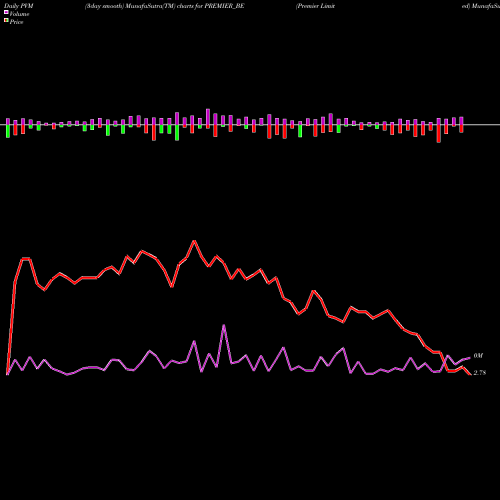Click the '2.78' price end label
500x500 pixels.
coord(480,373)
